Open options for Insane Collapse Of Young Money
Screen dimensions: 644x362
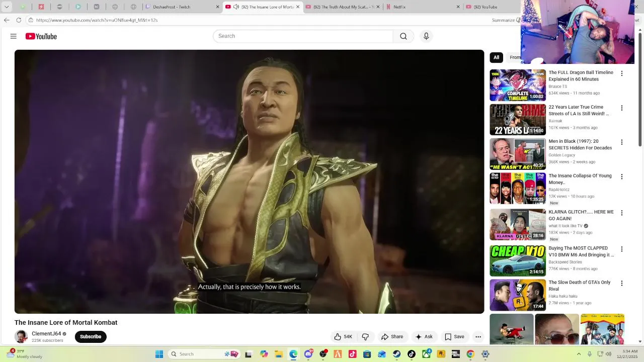[x=622, y=176]
